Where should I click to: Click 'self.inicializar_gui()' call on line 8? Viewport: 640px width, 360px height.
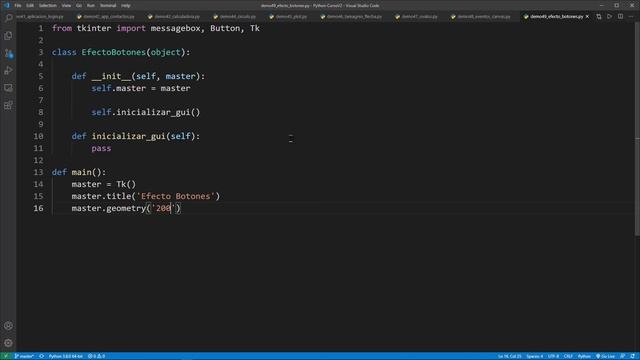point(146,112)
